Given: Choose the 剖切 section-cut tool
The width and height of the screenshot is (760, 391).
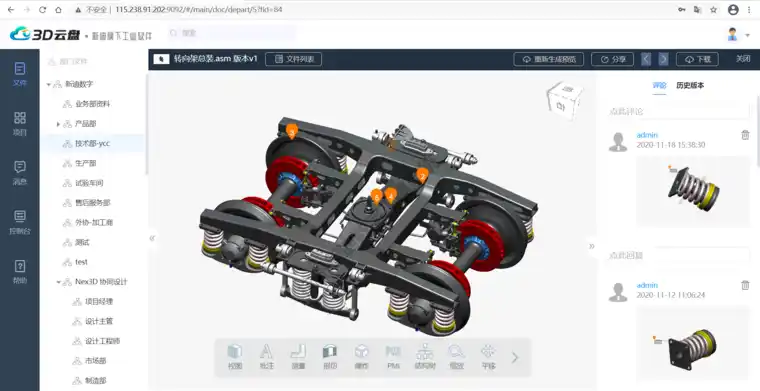Looking at the screenshot, I should click(x=330, y=357).
